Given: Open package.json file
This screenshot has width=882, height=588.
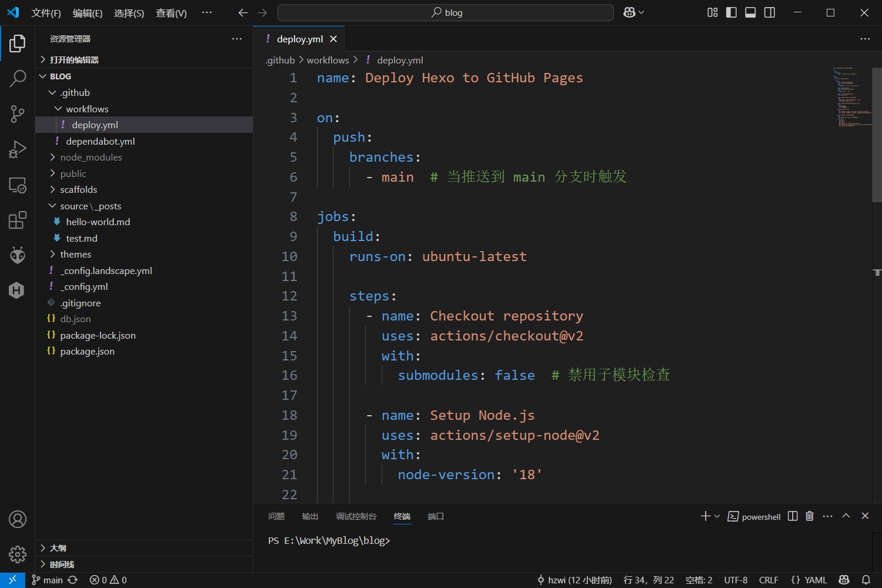Looking at the screenshot, I should pyautogui.click(x=144, y=351).
